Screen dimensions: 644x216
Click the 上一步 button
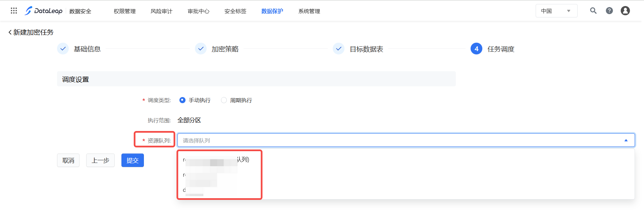tap(101, 160)
